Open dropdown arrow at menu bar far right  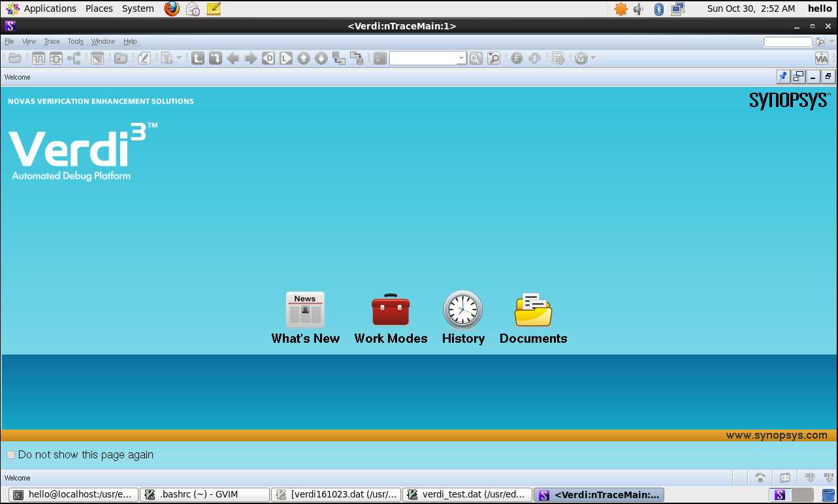tap(832, 42)
